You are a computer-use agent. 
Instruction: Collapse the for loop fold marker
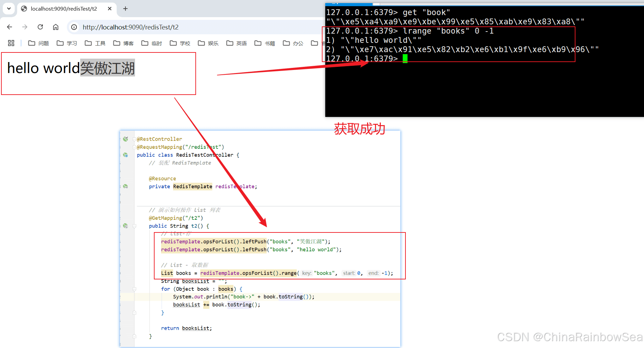[x=134, y=289]
